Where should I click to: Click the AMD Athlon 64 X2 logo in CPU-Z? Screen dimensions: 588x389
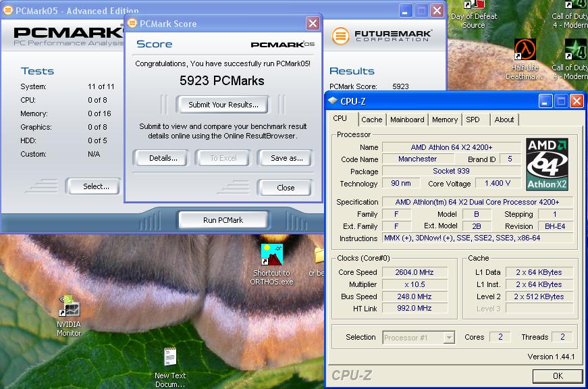pos(547,164)
